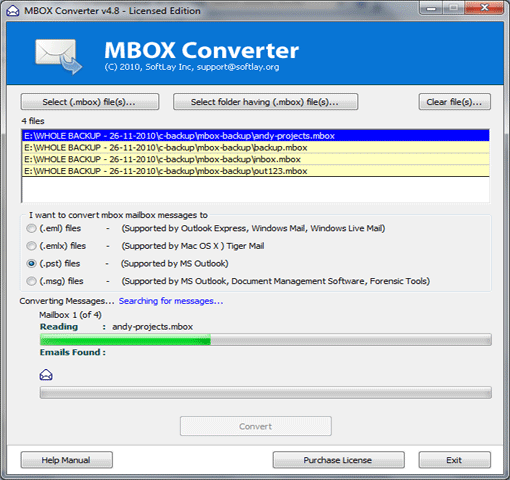Select backup.mbox in the file list

256,148
